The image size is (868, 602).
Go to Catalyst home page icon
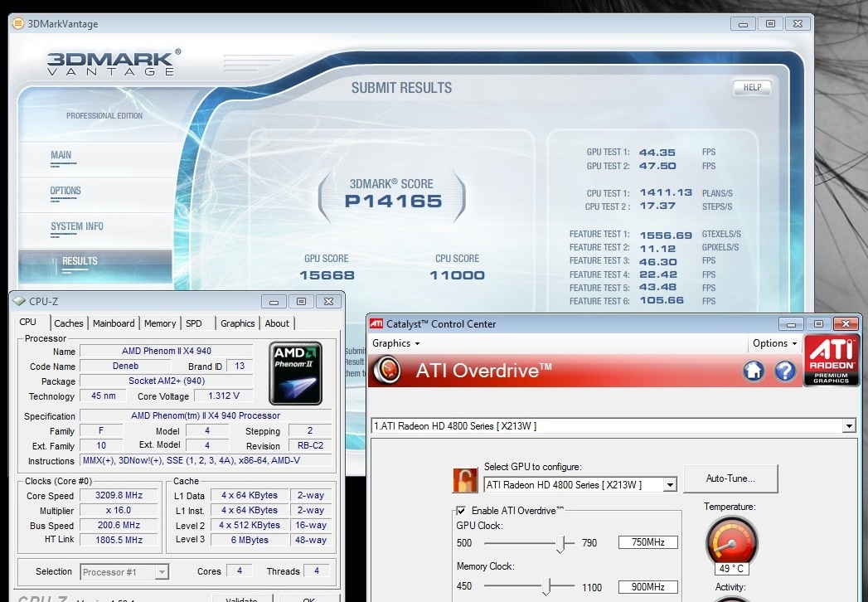(x=754, y=371)
